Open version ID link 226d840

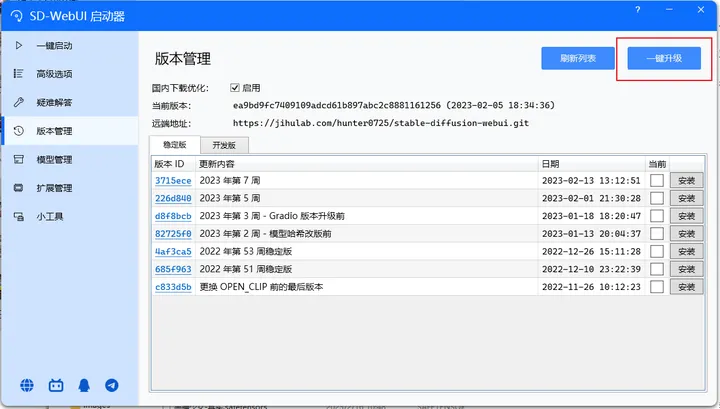[173, 198]
